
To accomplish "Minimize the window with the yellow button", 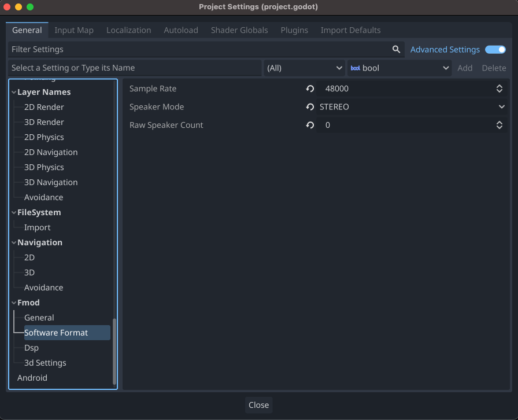I will (x=18, y=7).
